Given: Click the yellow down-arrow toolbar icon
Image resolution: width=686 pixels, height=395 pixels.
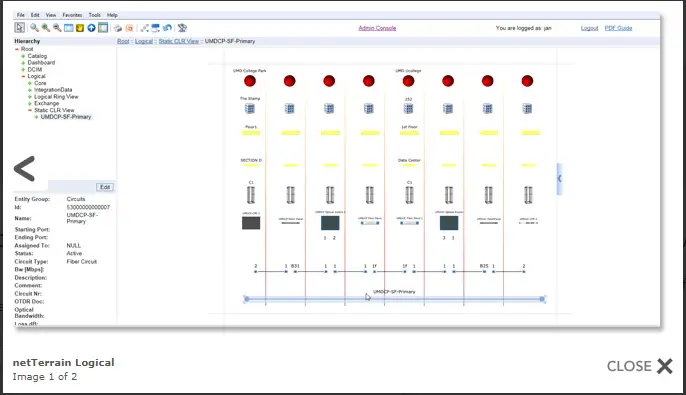Looking at the screenshot, I should pyautogui.click(x=80, y=28).
